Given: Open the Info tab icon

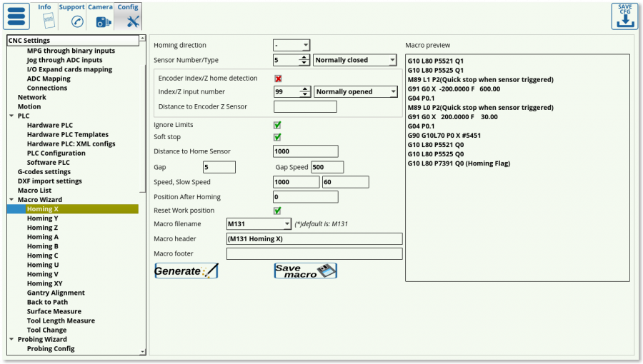Looking at the screenshot, I should [44, 21].
